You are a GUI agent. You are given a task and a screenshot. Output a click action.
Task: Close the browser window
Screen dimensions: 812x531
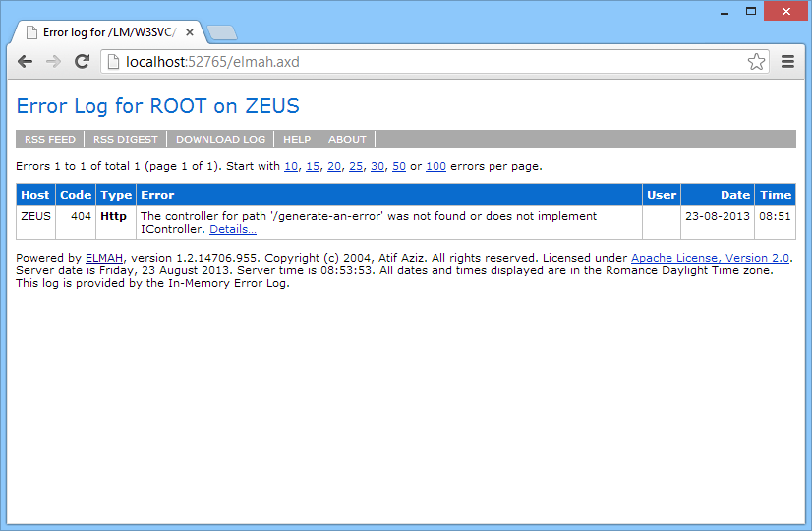coord(786,11)
